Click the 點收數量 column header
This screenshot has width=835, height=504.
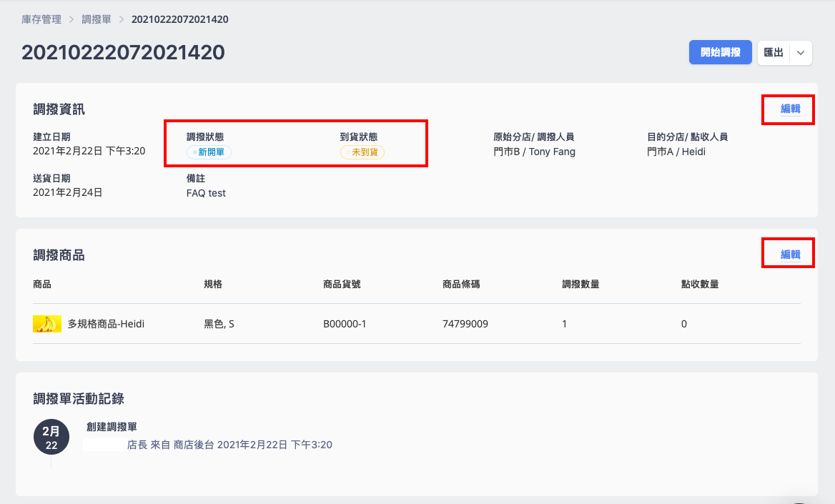pyautogui.click(x=700, y=284)
